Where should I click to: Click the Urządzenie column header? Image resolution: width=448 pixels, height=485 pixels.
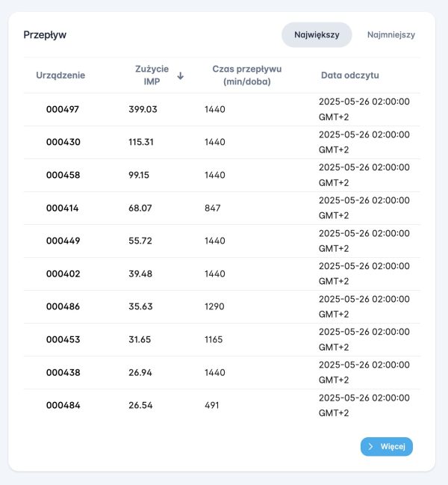click(x=60, y=75)
